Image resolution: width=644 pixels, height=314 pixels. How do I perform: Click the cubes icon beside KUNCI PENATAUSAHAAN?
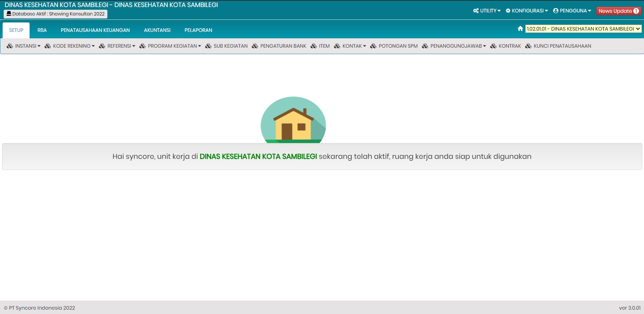tap(529, 46)
